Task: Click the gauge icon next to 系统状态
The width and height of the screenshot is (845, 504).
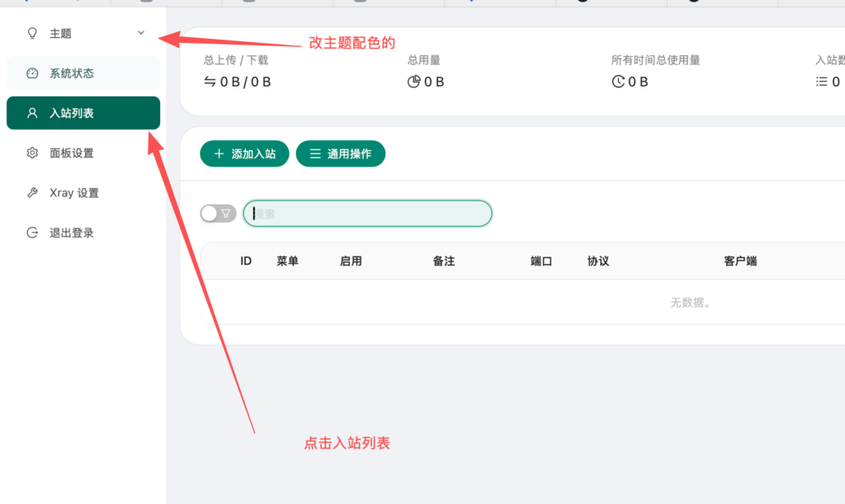Action: [32, 73]
